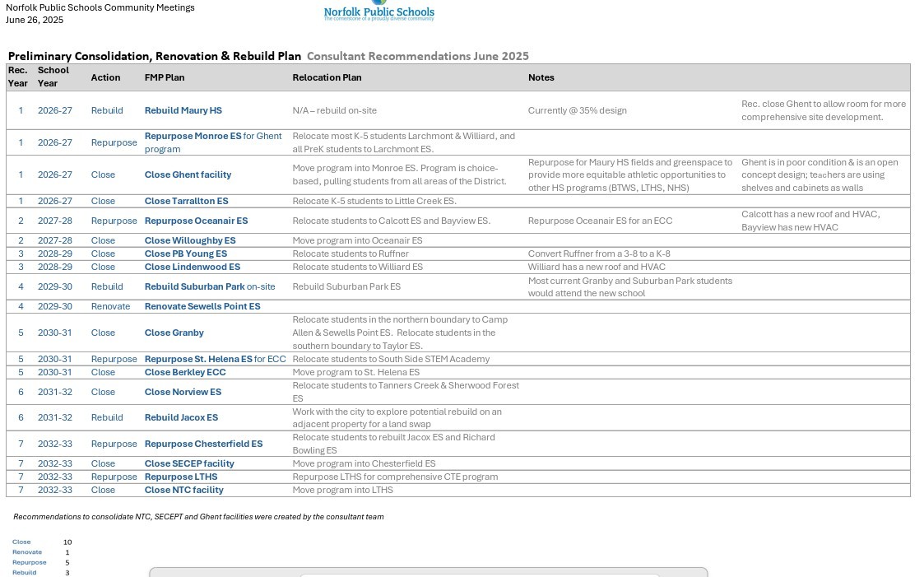
Task: Select the 'Close Willoughby ES' cell
Action: pos(190,240)
